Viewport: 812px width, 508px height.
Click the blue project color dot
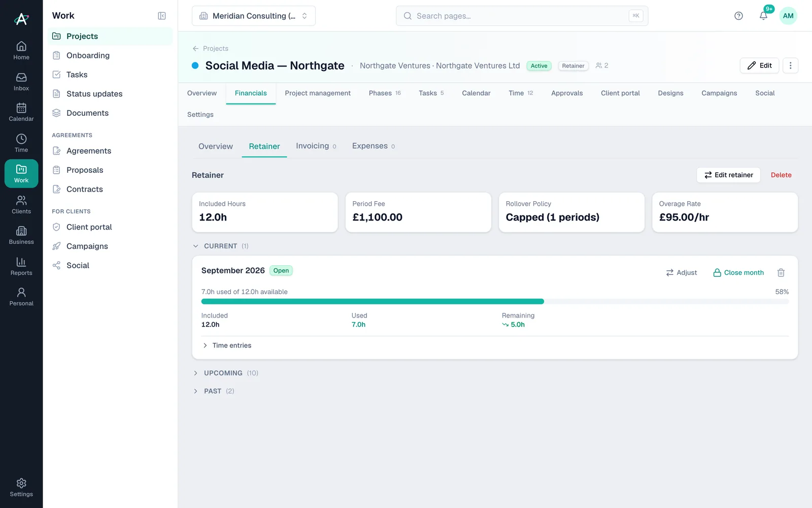click(x=195, y=66)
